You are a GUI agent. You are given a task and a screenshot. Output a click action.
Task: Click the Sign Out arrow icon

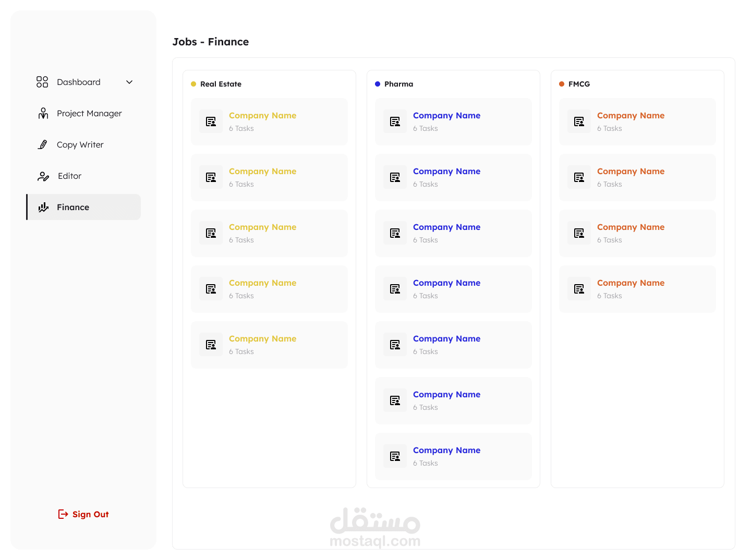click(x=63, y=514)
